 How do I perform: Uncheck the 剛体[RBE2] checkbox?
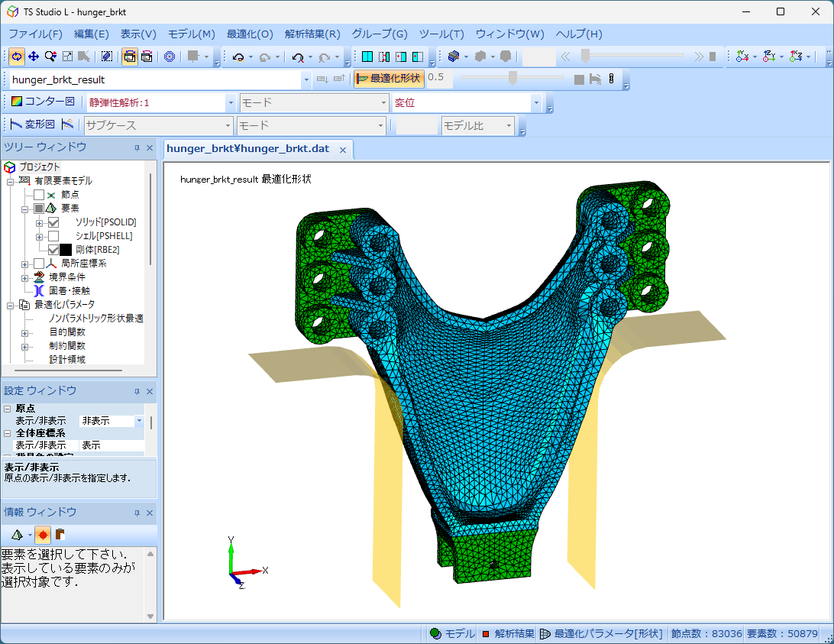point(53,250)
